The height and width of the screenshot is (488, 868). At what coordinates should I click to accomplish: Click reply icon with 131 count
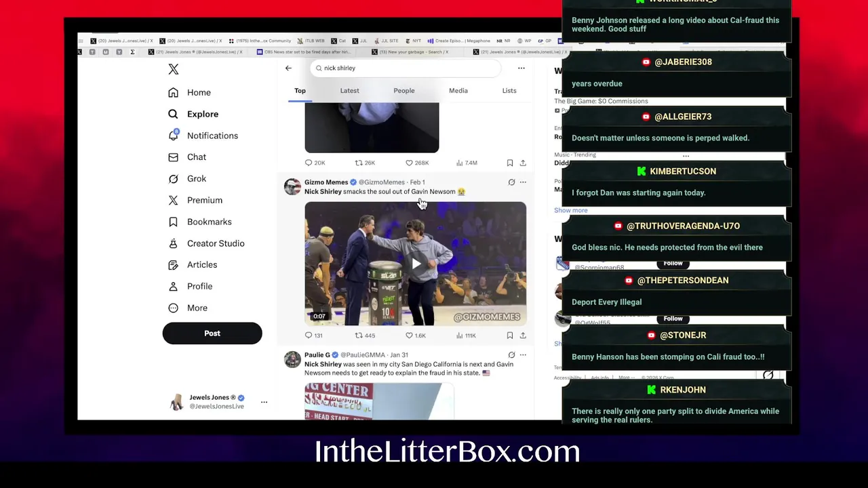click(309, 335)
